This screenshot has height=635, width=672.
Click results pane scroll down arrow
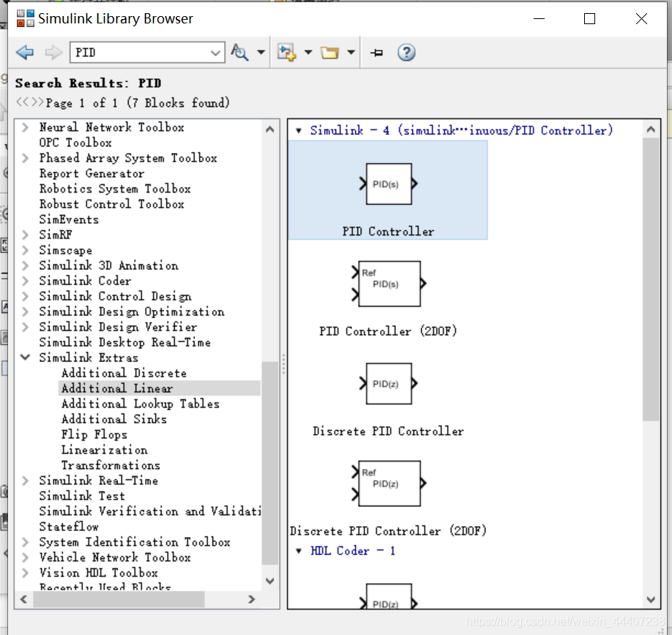(x=651, y=599)
